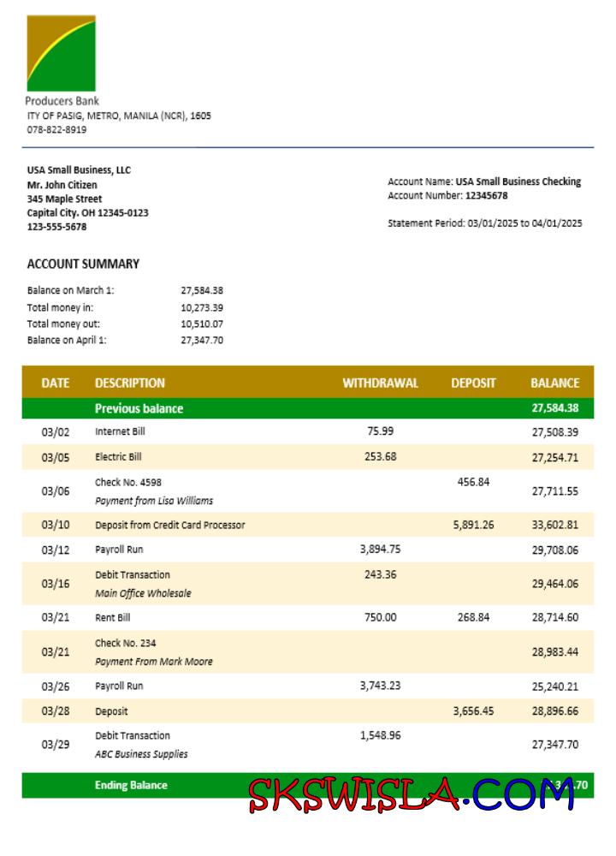This screenshot has width=616, height=856.
Task: Click the DESCRIPTION column header
Action: coord(130,383)
